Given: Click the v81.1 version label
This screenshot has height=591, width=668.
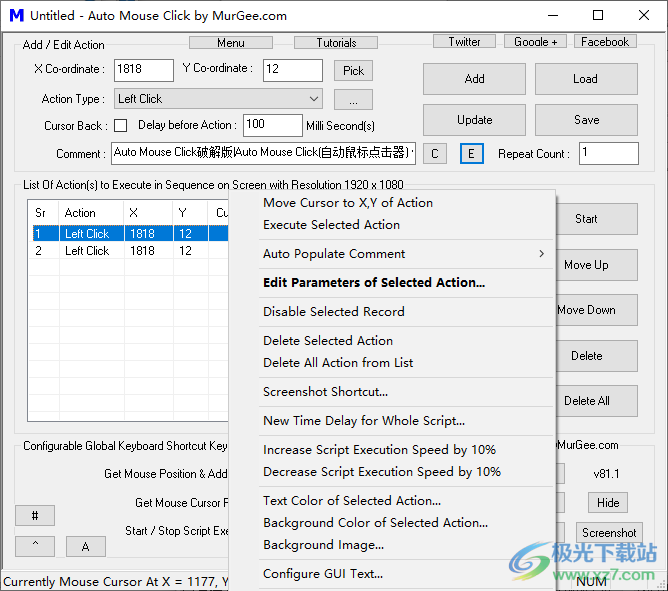Looking at the screenshot, I should pos(606,473).
